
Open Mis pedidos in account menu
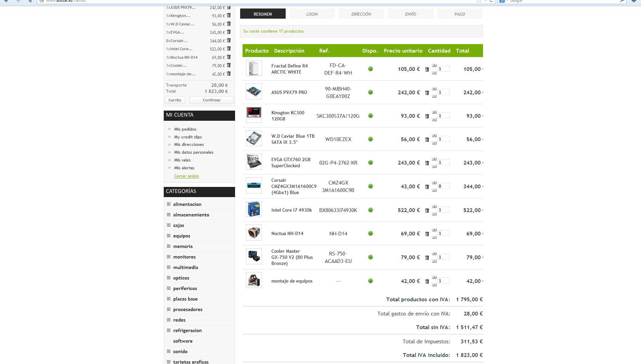point(185,129)
